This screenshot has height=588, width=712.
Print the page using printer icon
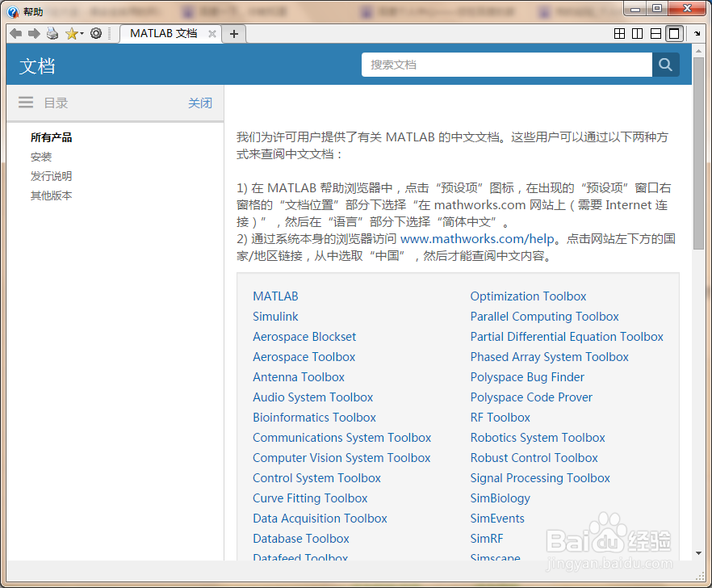52,34
